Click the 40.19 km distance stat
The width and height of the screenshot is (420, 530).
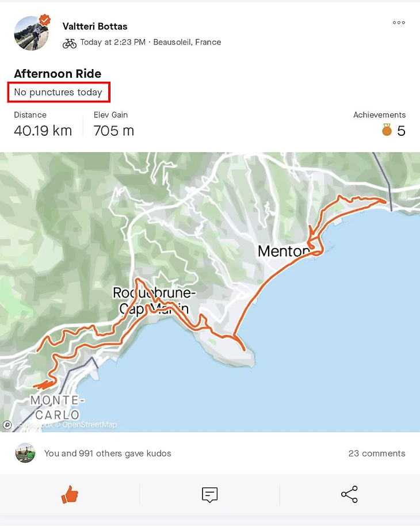43,131
